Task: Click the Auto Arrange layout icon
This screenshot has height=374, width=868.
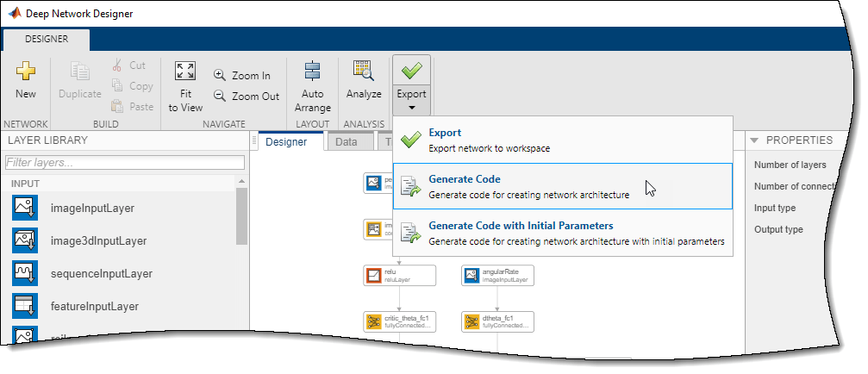Action: pos(312,72)
